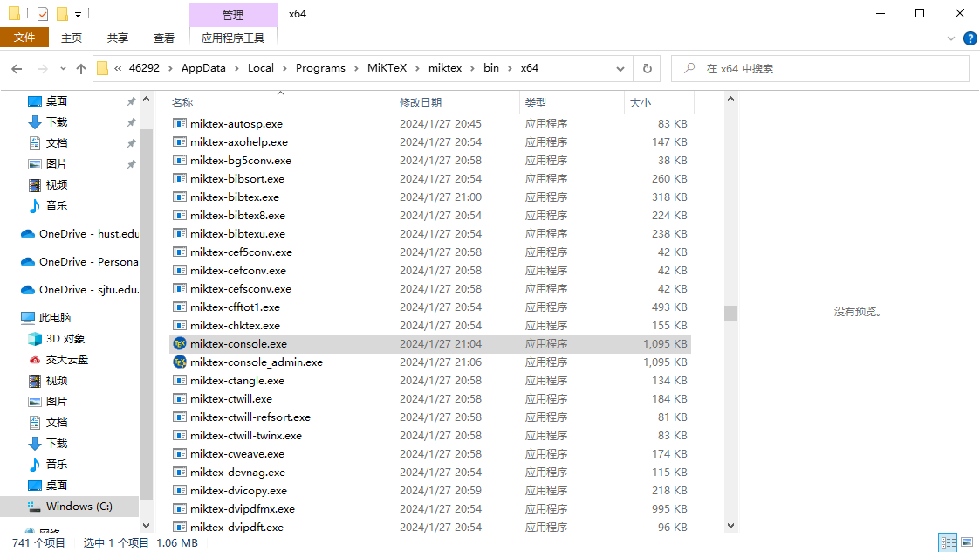980x552 pixels.
Task: Click Programs in the breadcrumb path
Action: (320, 68)
